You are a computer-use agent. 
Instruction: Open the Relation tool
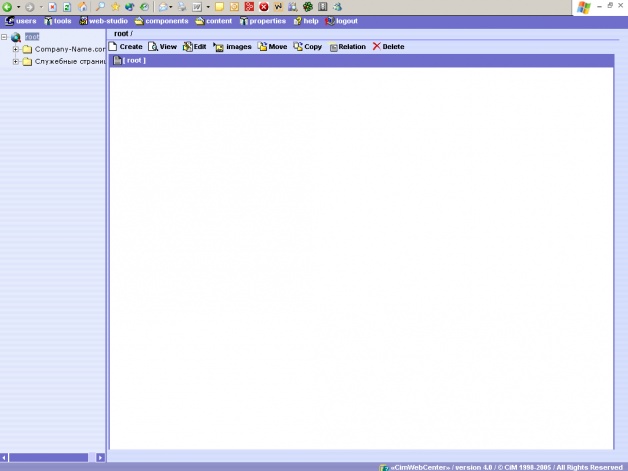tap(347, 47)
